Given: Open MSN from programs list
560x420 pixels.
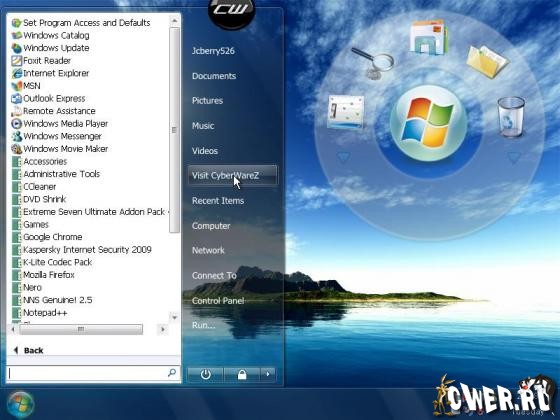Looking at the screenshot, I should tap(26, 86).
